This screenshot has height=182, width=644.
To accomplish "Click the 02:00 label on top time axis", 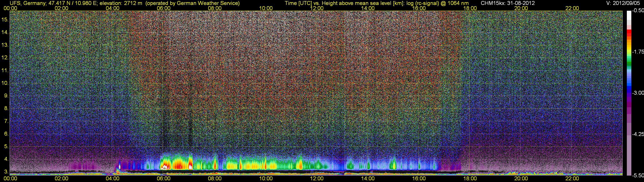I will [61, 8].
